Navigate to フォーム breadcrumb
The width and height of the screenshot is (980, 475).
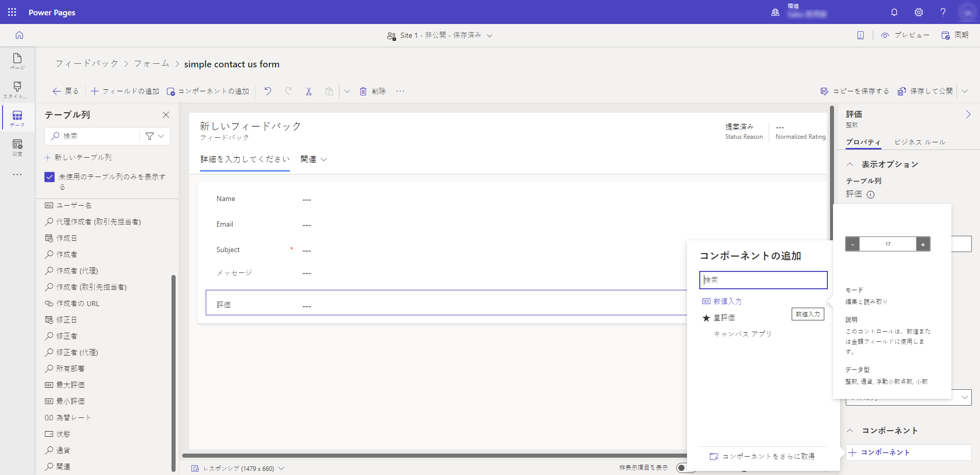coord(152,64)
